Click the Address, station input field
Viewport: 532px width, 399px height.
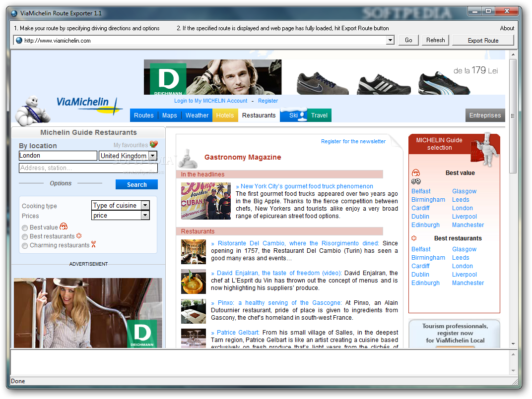pos(88,168)
